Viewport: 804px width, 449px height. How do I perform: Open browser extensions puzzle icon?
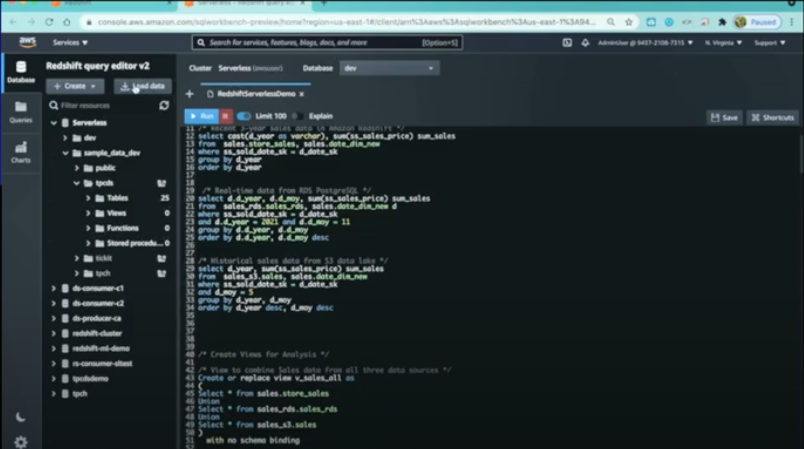click(x=722, y=22)
